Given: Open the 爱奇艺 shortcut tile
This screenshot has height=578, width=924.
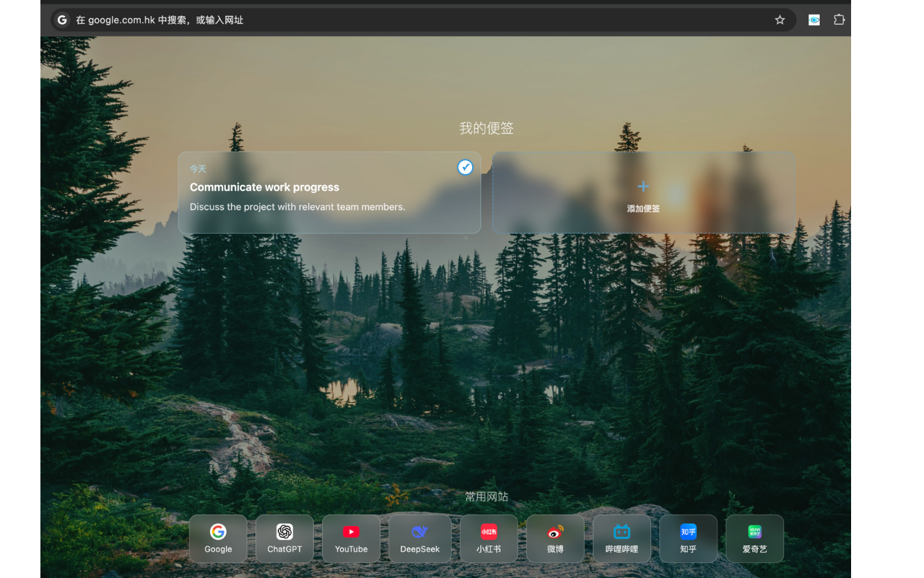Looking at the screenshot, I should 754,538.
